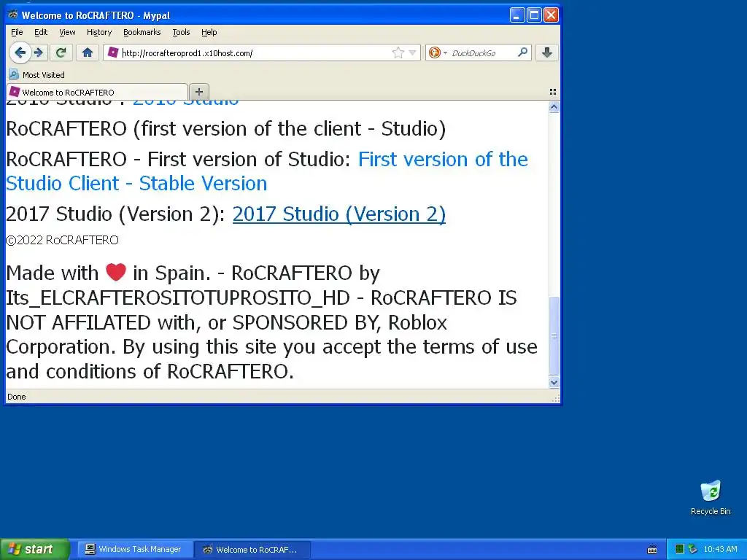
Task: Show all tabs with the grid icon
Action: click(553, 92)
